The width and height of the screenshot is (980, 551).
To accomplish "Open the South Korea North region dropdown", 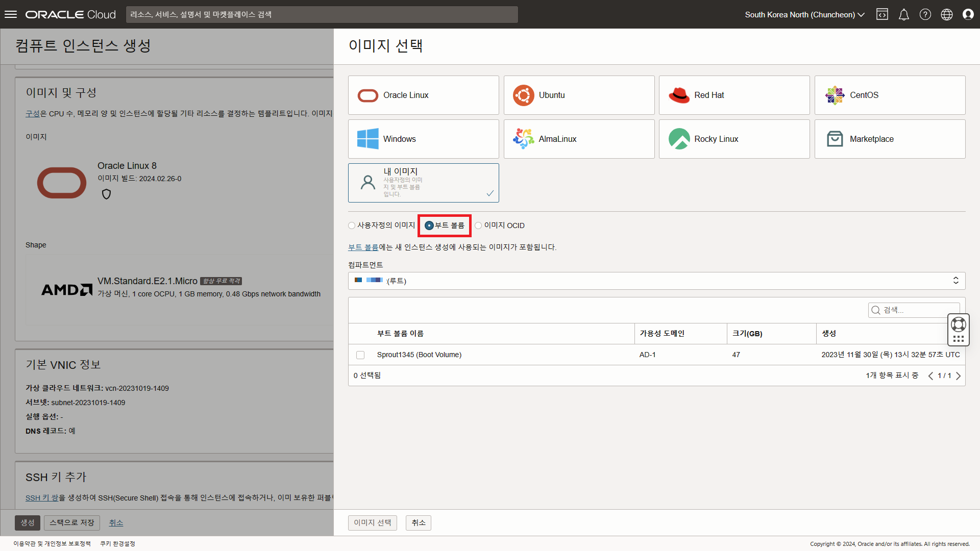I will click(804, 14).
